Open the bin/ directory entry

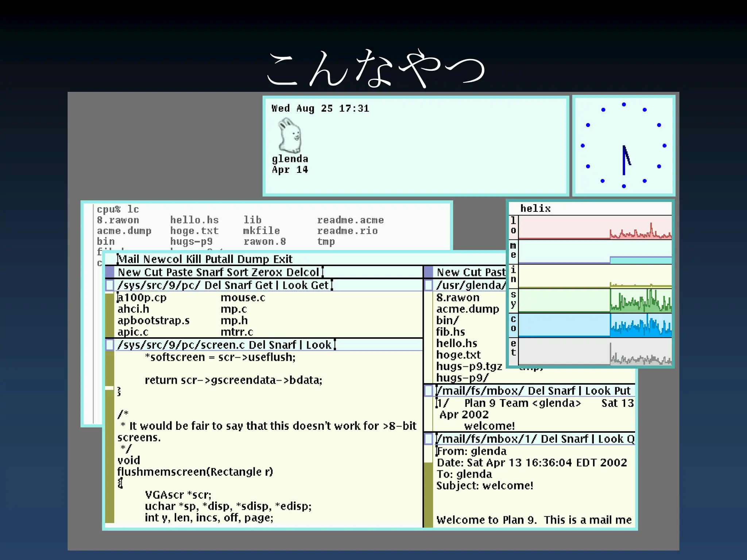click(447, 320)
